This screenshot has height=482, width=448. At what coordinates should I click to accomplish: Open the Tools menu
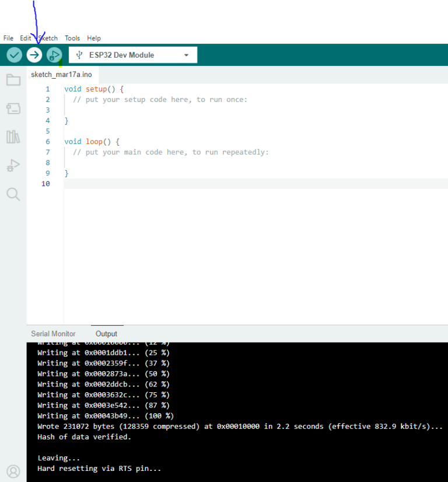(72, 38)
